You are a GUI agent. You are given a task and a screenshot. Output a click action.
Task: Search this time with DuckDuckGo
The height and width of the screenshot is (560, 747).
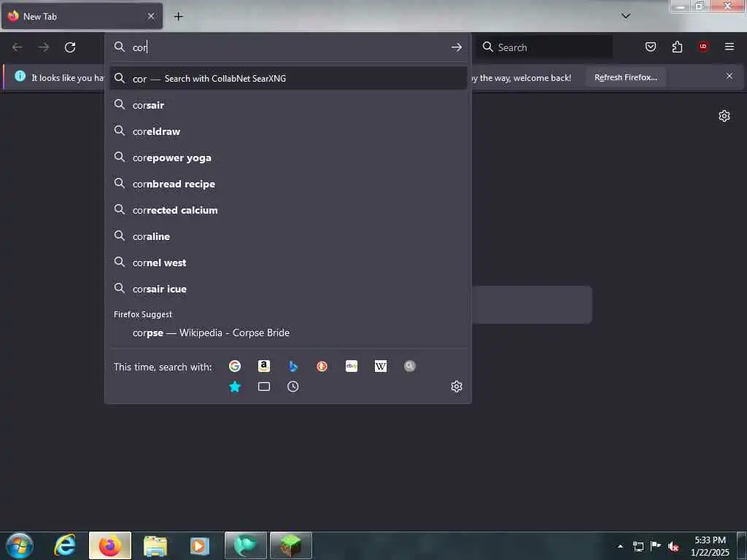point(322,366)
